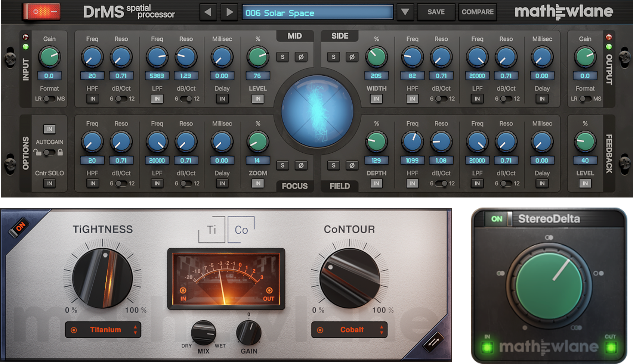Select the Ti element box
Screen dimensions: 633x364
click(211, 230)
